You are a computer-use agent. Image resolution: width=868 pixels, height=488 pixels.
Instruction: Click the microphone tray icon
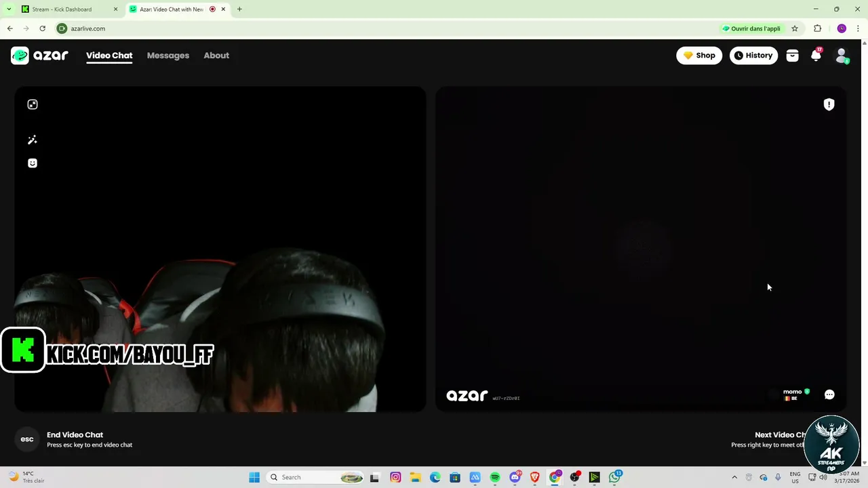[778, 477]
